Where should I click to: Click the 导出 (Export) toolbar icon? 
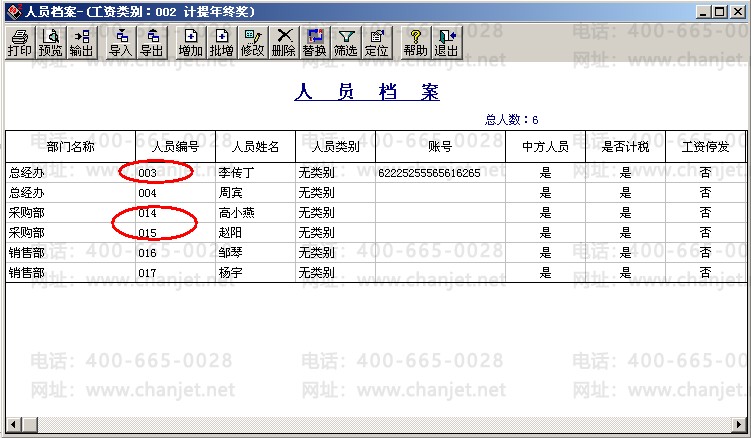coord(151,43)
